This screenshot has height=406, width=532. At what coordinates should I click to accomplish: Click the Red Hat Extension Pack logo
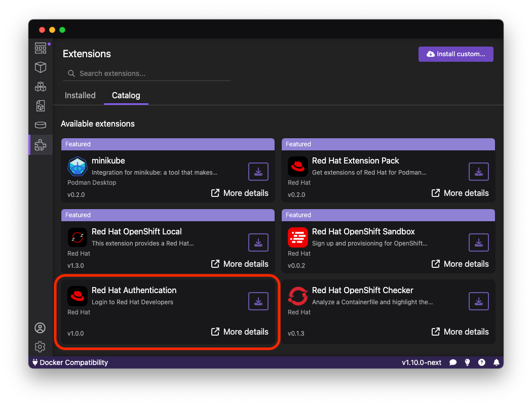pyautogui.click(x=298, y=167)
